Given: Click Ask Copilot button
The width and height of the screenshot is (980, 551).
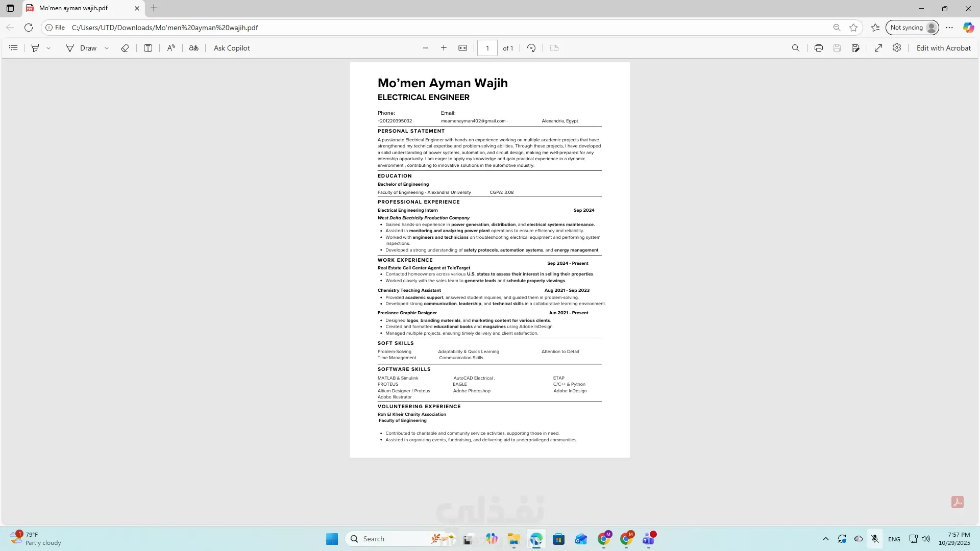Looking at the screenshot, I should pyautogui.click(x=232, y=48).
